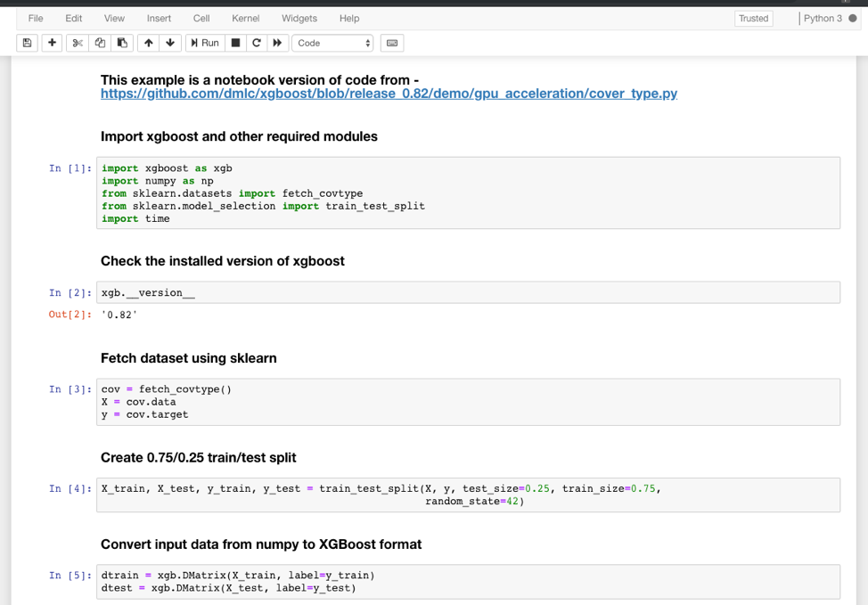The image size is (868, 605).
Task: Cut the selected cell with the scissors icon
Action: (76, 42)
